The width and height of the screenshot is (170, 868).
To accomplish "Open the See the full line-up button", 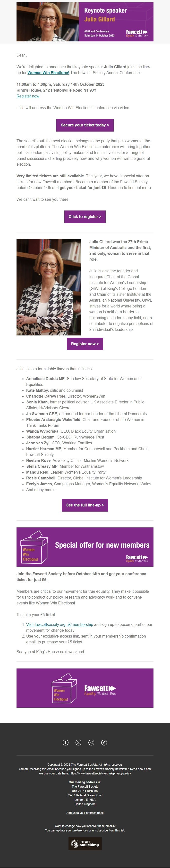I will (x=85, y=506).
